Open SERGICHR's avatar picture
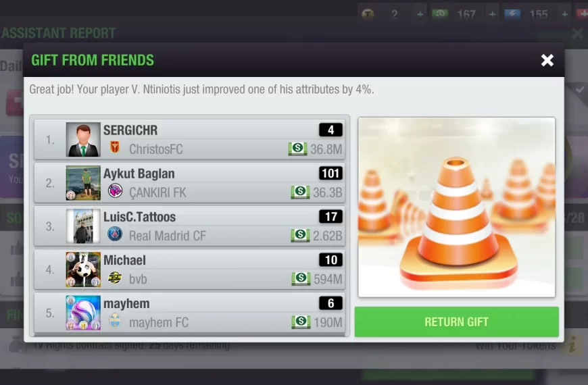The height and width of the screenshot is (385, 588). coord(83,139)
